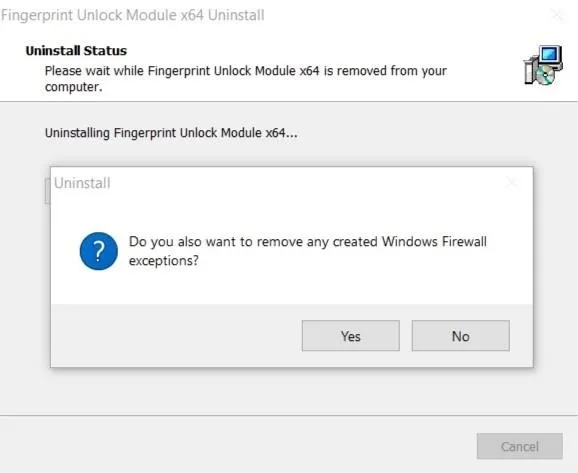Click the blank title bar area of Uninstall dialog
This screenshot has width=578, height=473.
306,182
